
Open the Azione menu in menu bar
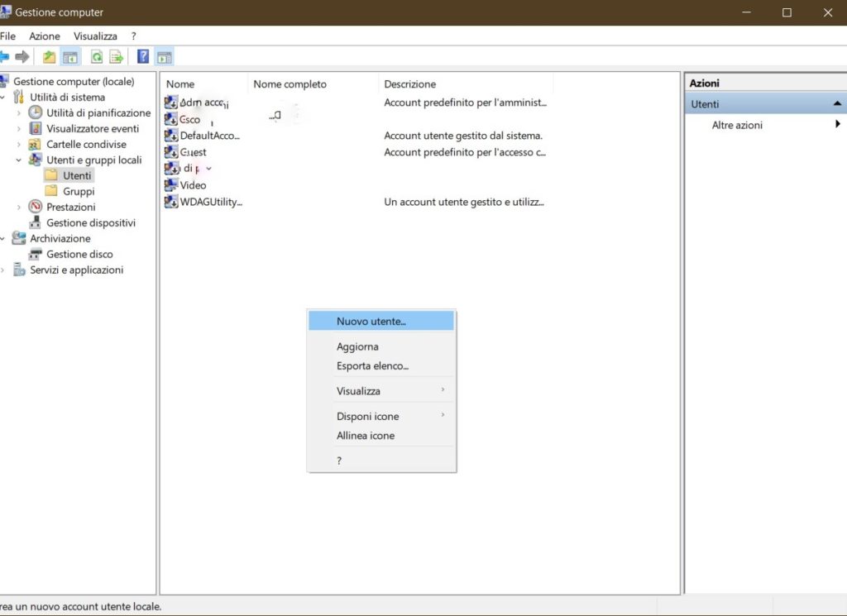pos(45,36)
